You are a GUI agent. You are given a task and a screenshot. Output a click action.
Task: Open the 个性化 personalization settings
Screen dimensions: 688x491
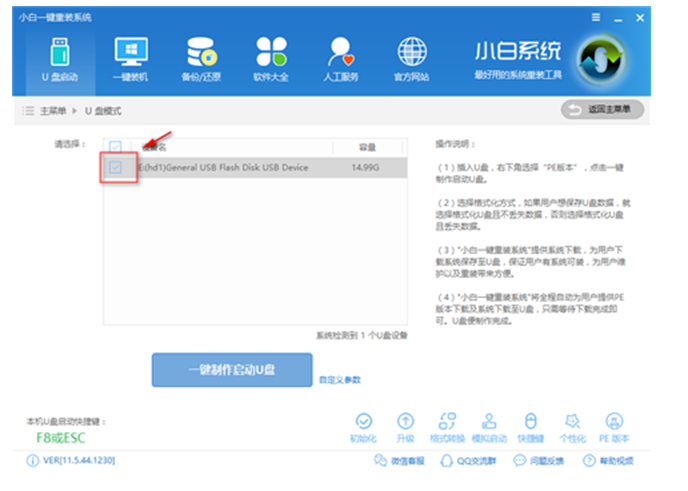tap(572, 427)
